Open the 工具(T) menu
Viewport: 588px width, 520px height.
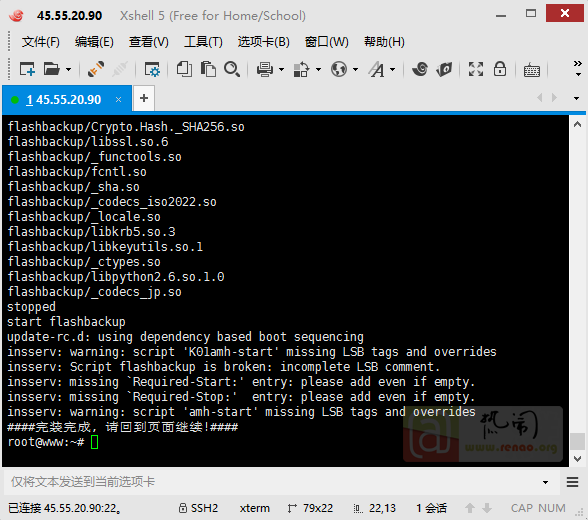(203, 42)
